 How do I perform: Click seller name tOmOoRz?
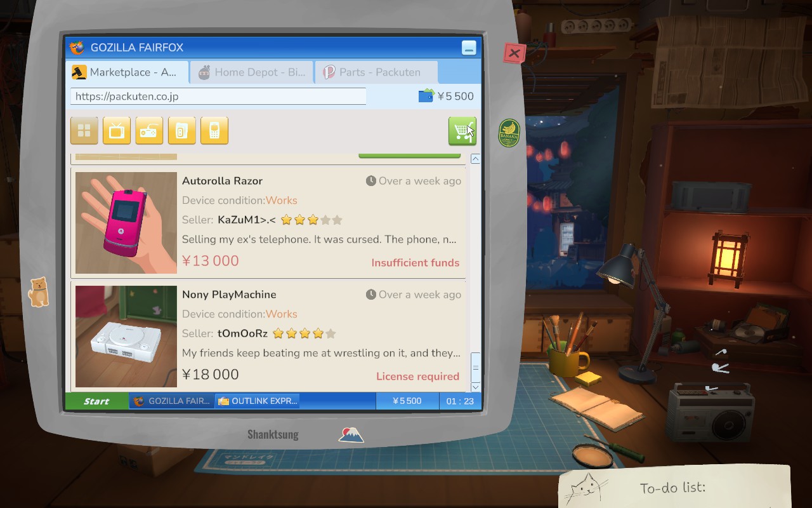(x=242, y=333)
